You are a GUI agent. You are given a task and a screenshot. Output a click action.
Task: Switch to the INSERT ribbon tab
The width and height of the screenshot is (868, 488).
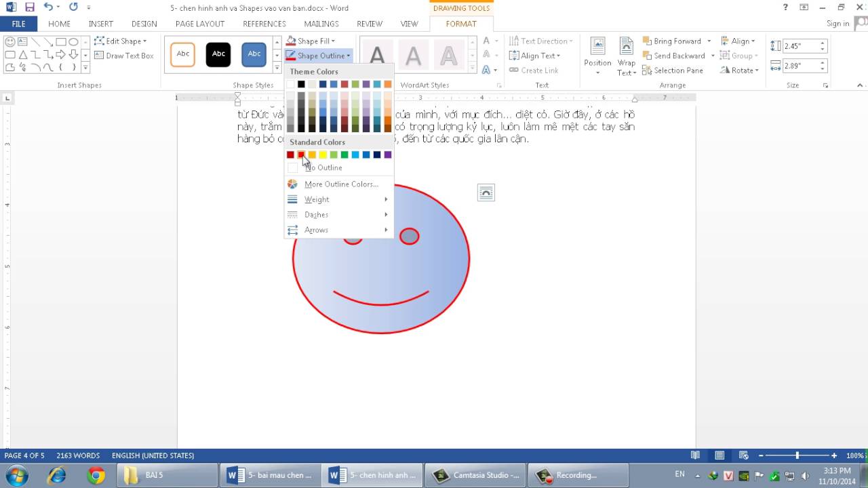coord(100,23)
